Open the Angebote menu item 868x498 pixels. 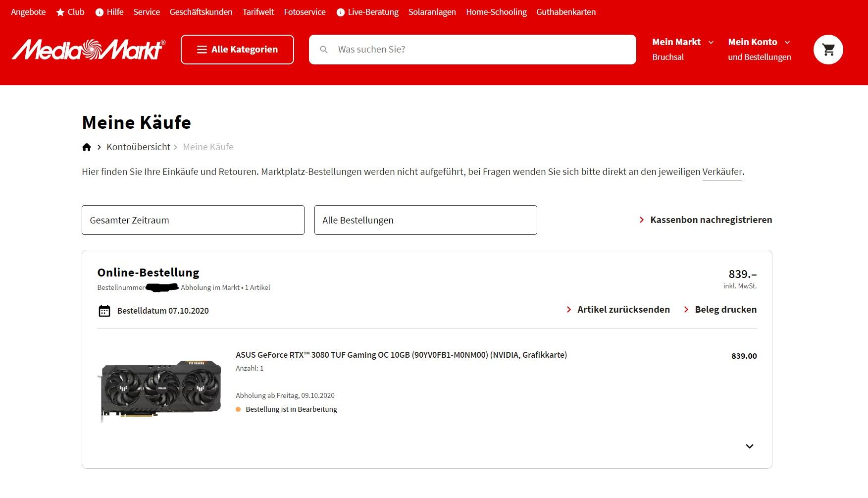click(28, 12)
